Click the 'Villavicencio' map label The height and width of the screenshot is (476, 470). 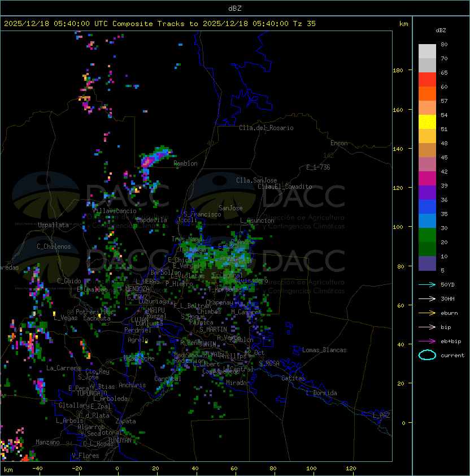coord(114,211)
